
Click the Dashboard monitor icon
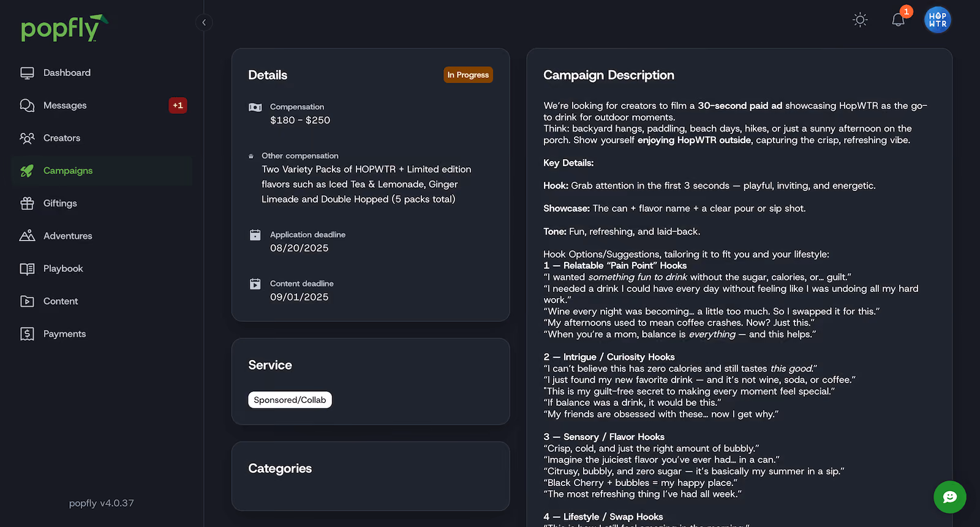[27, 73]
